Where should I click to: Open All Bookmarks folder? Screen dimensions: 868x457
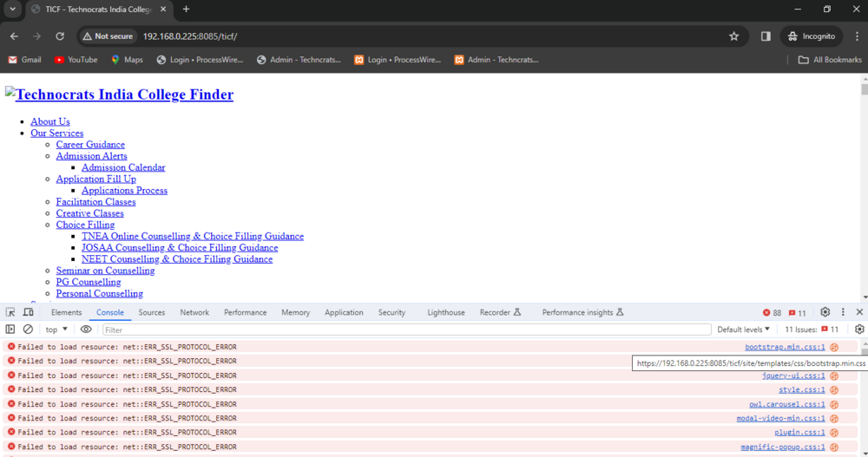pos(830,60)
